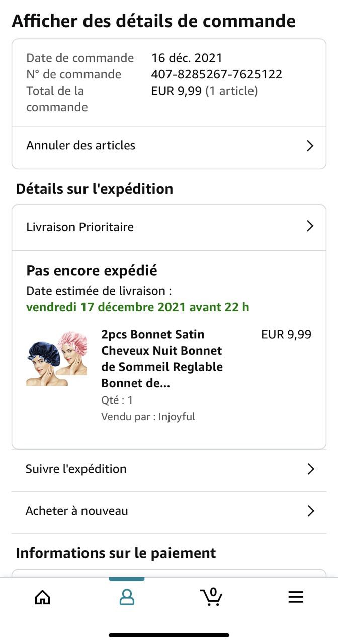The height and width of the screenshot is (644, 338).
Task: Tap the chevron beside Annuler des articles
Action: click(x=310, y=146)
